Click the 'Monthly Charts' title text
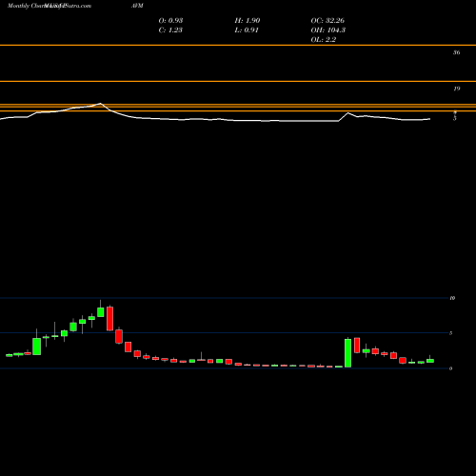476x476 pixels. point(27,6)
